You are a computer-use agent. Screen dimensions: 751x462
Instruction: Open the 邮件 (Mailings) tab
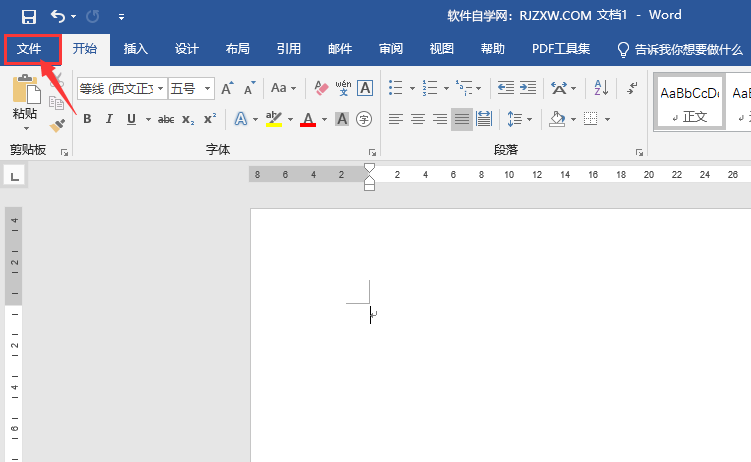pyautogui.click(x=340, y=49)
